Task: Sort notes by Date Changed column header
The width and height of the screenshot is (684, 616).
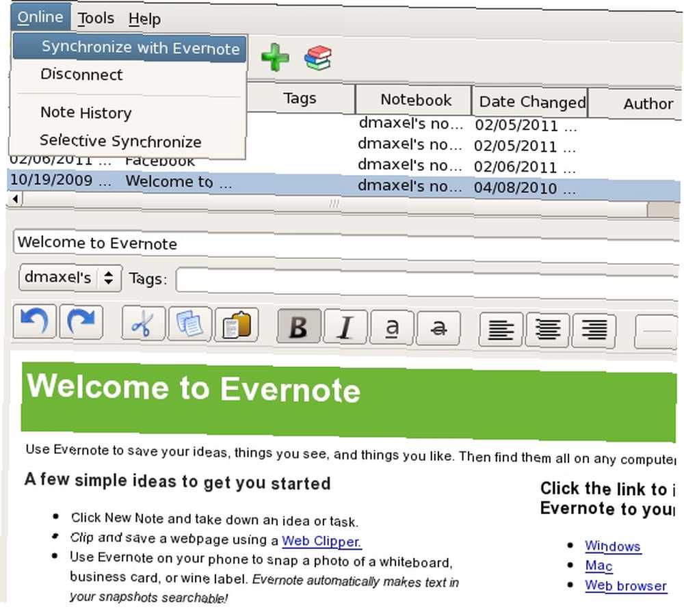Action: 531,102
